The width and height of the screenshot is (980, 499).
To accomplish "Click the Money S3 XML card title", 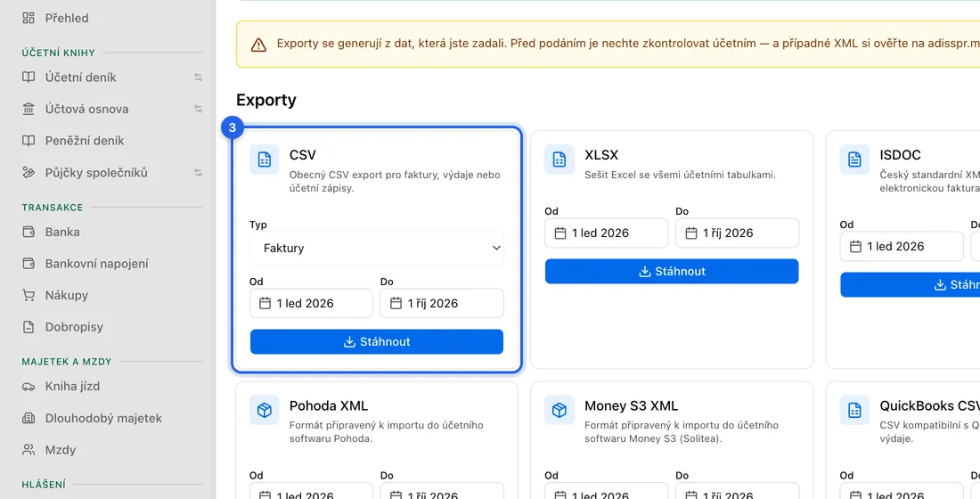I will (632, 405).
